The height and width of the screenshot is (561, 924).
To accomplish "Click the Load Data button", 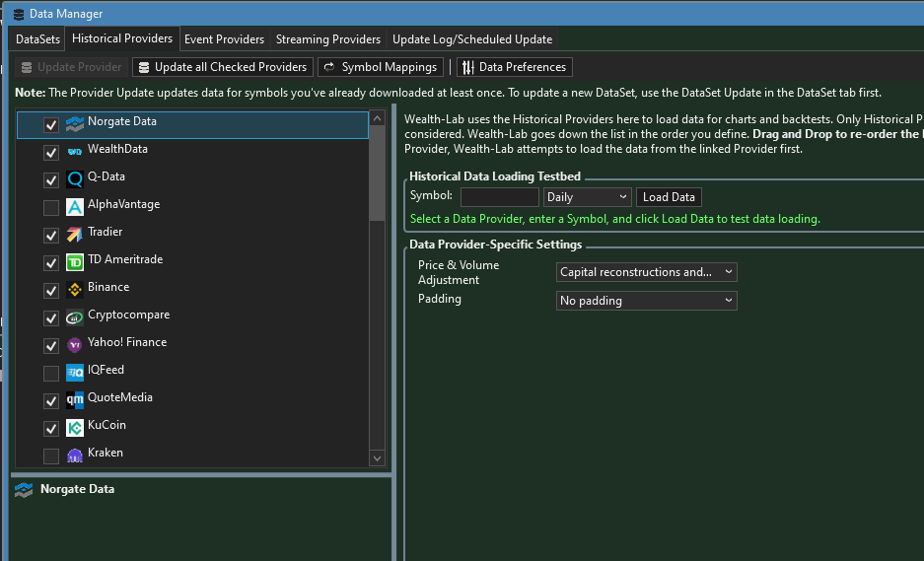I will point(669,197).
